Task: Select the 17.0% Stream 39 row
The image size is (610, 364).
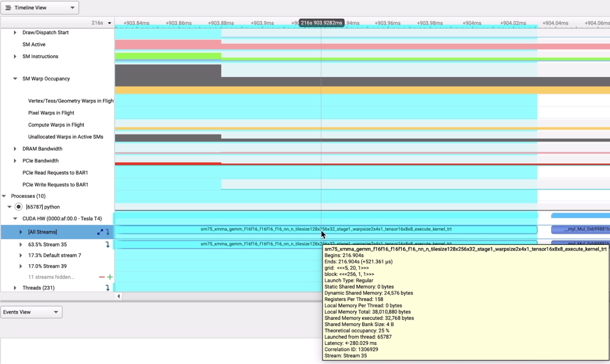Action: point(47,266)
